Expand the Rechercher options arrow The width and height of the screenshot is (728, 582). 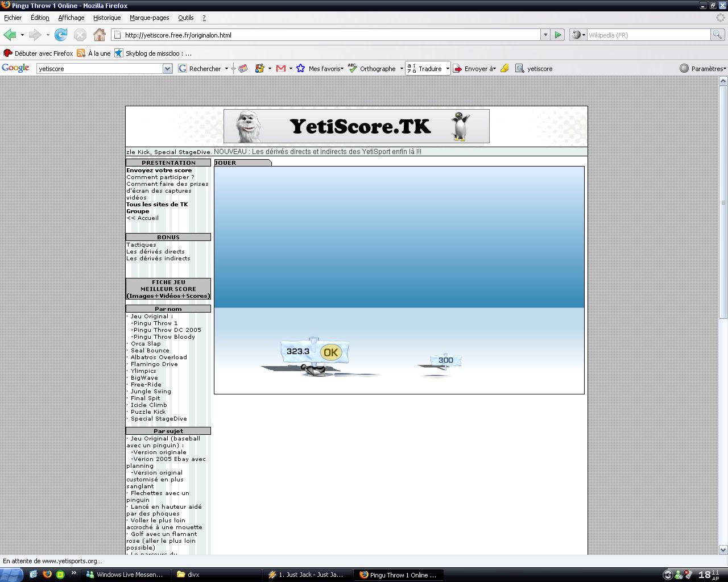226,68
